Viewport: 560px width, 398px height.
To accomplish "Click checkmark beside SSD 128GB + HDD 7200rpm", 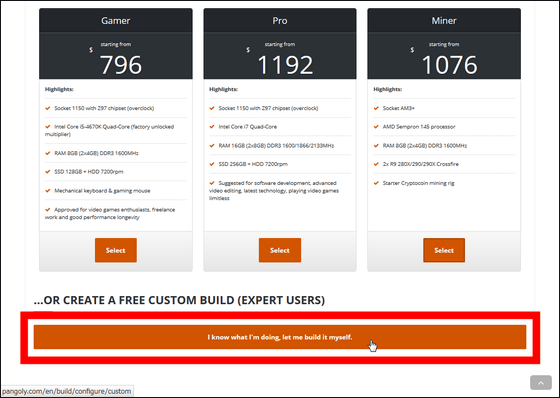I will pos(48,171).
